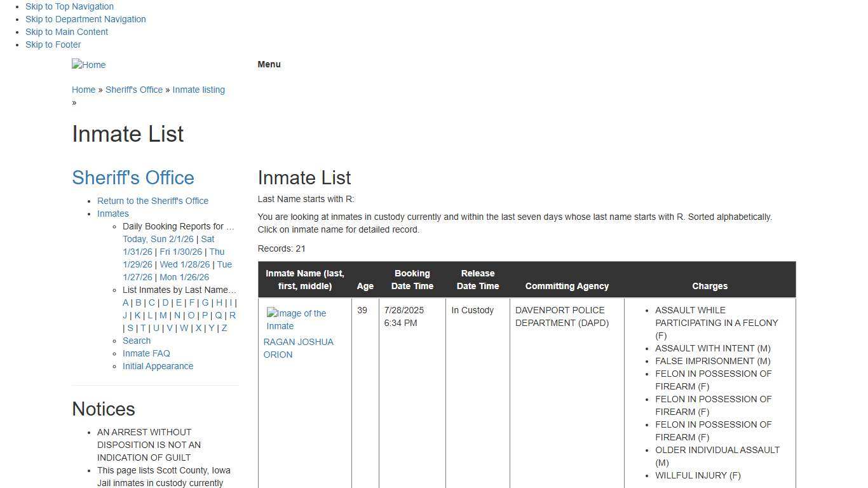Click Skip to Main Content
This screenshot has width=868, height=488.
tap(66, 32)
